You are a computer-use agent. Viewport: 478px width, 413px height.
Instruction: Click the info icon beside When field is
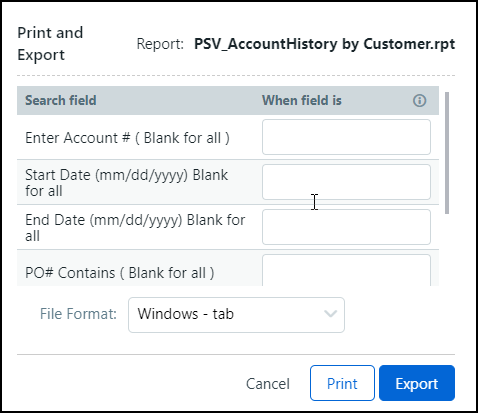(419, 100)
